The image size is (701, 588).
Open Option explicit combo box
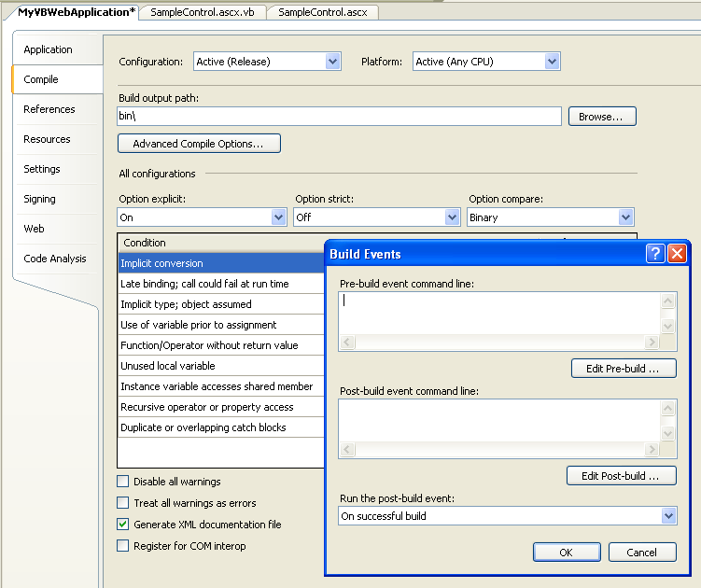[x=278, y=217]
